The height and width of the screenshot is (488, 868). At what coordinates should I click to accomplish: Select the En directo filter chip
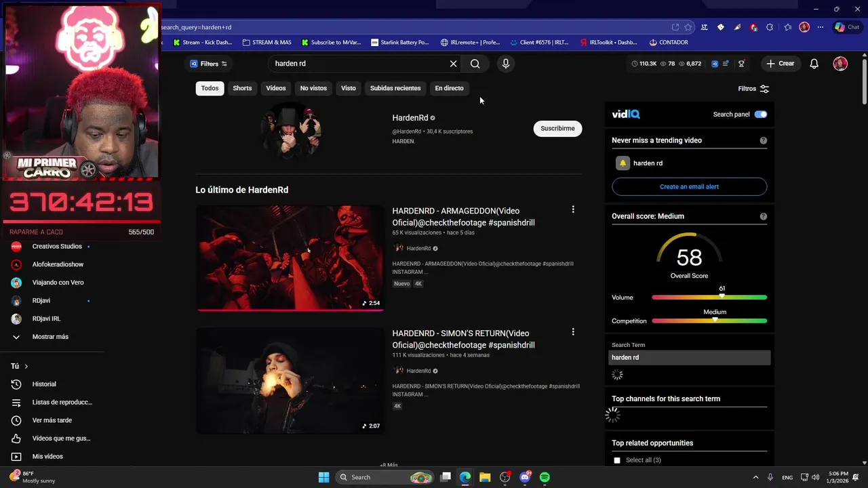(449, 88)
